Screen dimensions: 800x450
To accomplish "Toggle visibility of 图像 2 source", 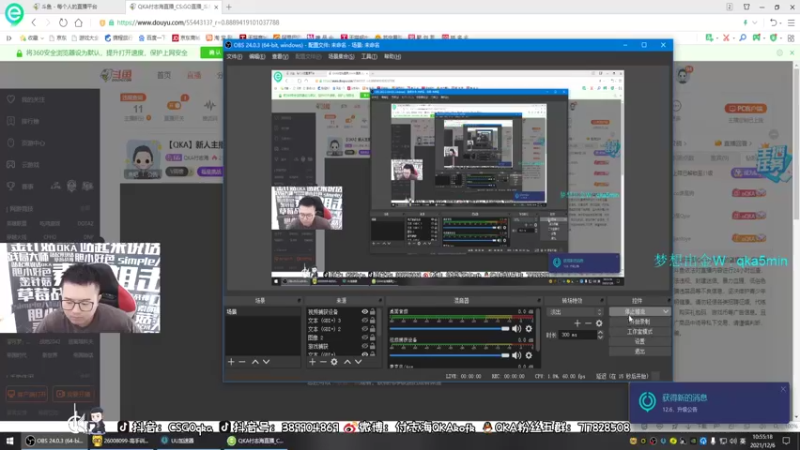I will tap(364, 337).
